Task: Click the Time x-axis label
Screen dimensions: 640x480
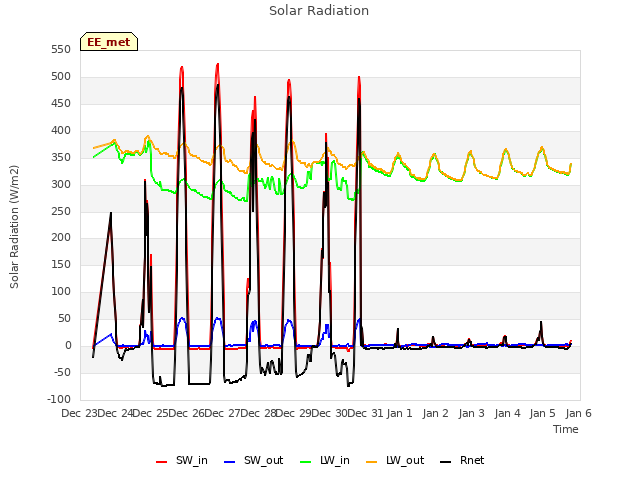Action: tap(566, 429)
